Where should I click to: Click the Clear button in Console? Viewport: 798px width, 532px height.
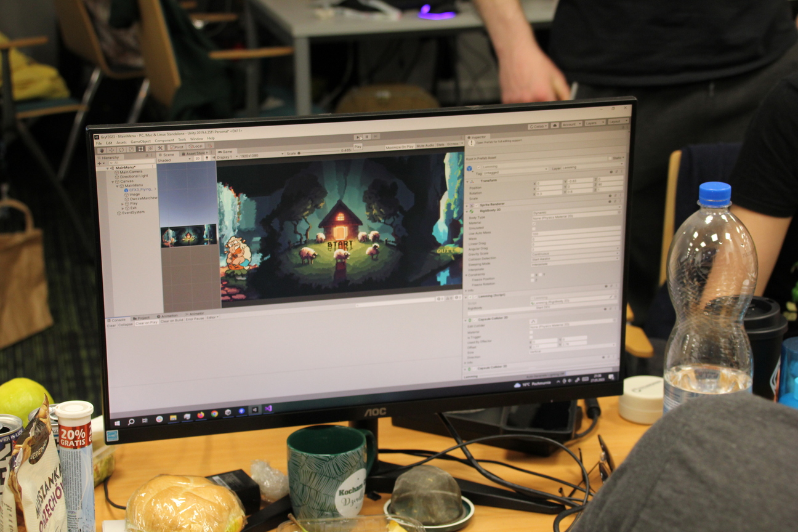point(111,326)
